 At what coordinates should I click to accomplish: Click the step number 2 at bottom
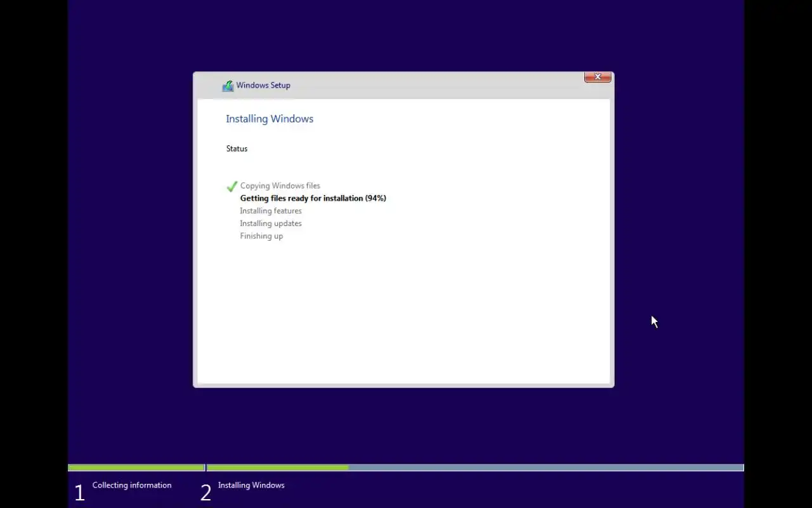[x=206, y=493]
